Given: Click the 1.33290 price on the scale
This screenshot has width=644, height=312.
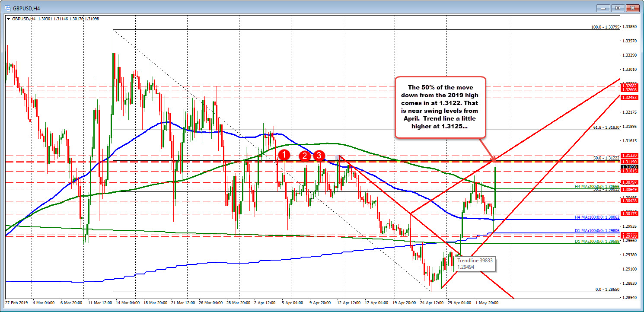Looking at the screenshot, I should pyautogui.click(x=630, y=55).
